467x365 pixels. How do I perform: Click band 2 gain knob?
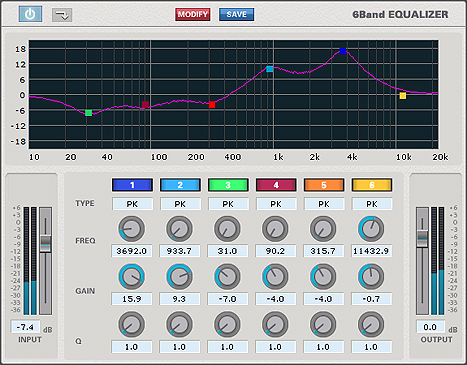[x=180, y=277]
